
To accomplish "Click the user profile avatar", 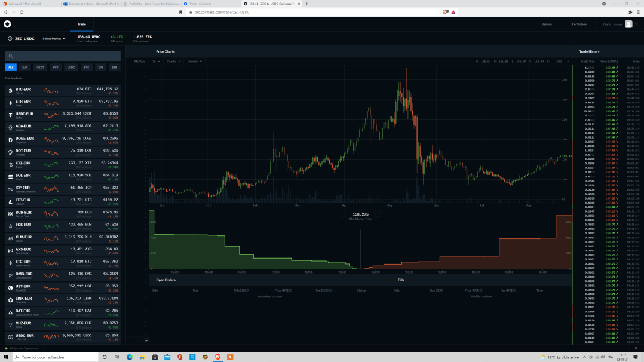I will [x=628, y=24].
